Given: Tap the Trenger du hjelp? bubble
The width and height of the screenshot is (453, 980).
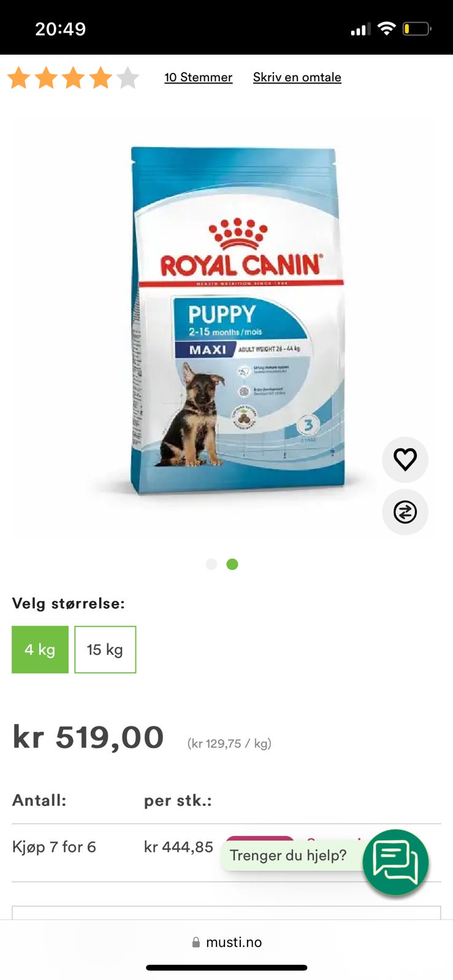Looking at the screenshot, I should [x=288, y=855].
